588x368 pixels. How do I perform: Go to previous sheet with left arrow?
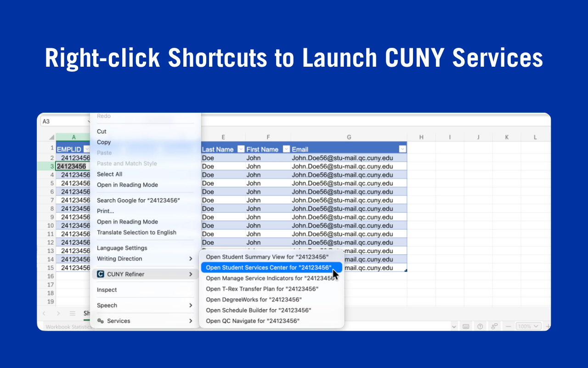coord(44,313)
